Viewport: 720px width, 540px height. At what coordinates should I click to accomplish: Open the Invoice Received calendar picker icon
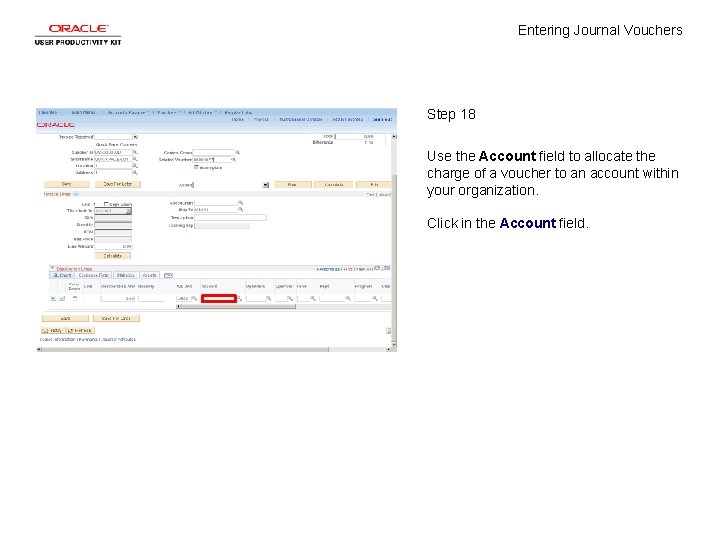[x=135, y=137]
